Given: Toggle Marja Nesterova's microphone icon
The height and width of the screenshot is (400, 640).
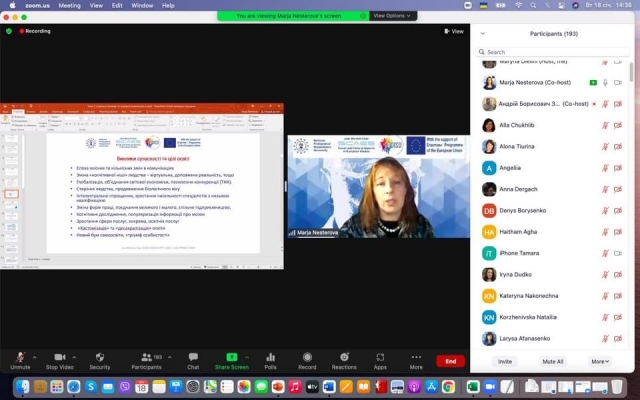Looking at the screenshot, I should pyautogui.click(x=605, y=82).
